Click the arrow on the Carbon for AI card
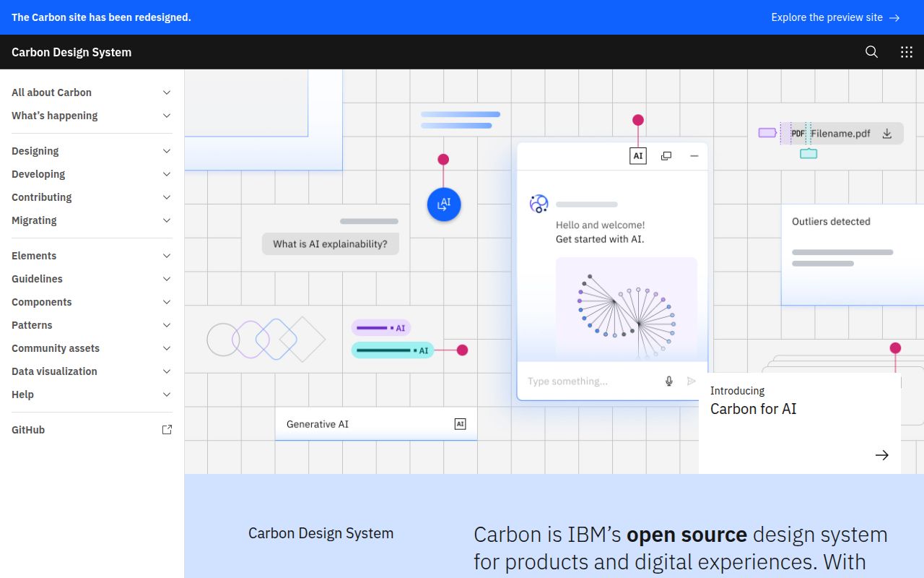Image resolution: width=924 pixels, height=578 pixels. [x=881, y=455]
